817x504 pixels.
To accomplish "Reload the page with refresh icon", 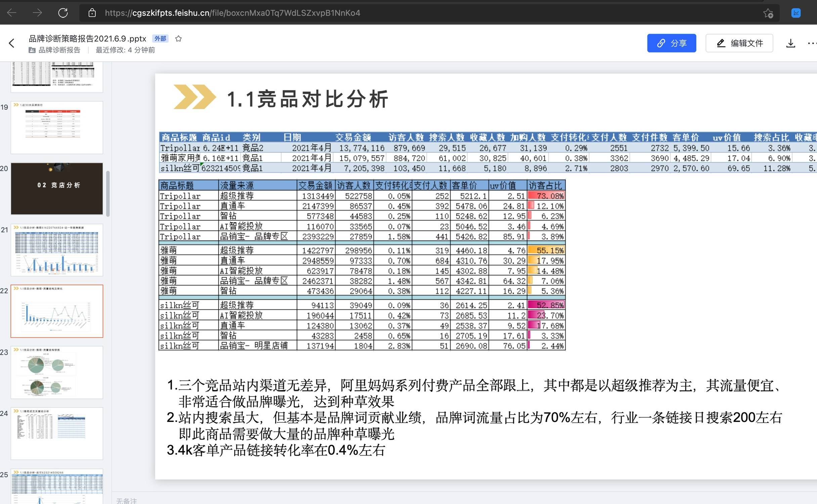I will [x=63, y=13].
